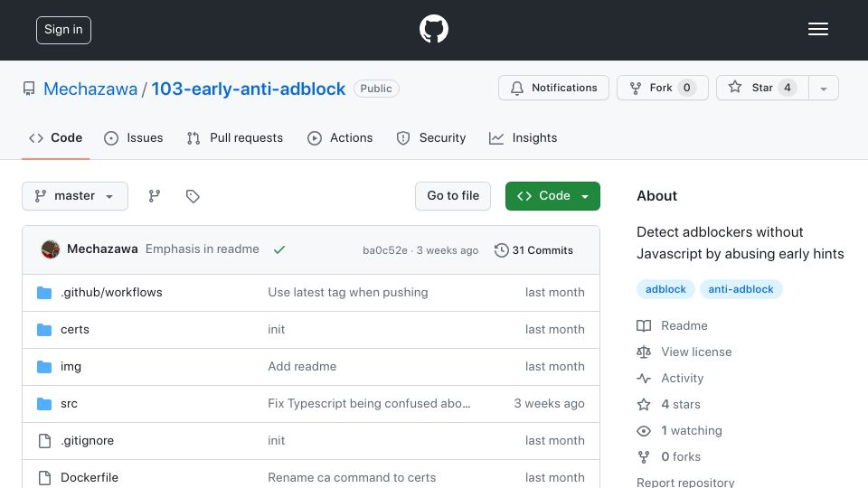Open the Mechazawa owner profile link

(90, 89)
